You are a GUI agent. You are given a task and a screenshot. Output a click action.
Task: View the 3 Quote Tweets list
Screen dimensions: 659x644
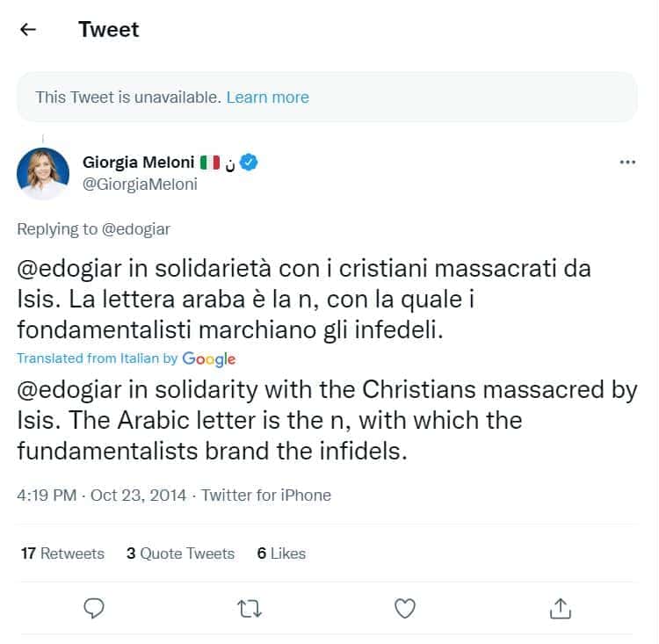[180, 554]
